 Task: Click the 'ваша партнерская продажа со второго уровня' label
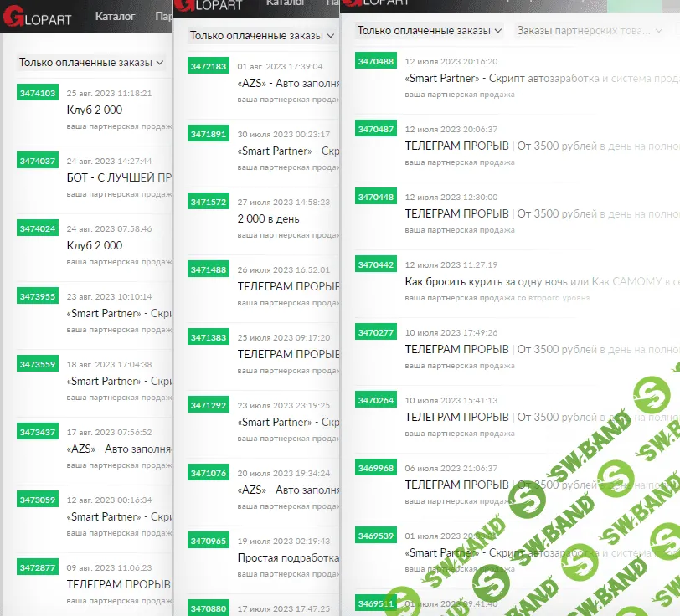497,298
